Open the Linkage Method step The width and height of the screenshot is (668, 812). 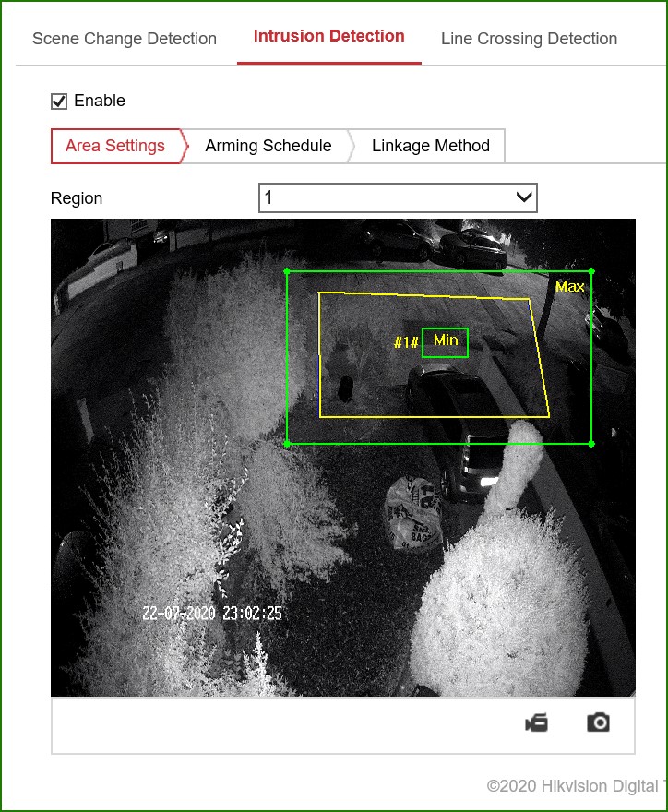coord(430,146)
